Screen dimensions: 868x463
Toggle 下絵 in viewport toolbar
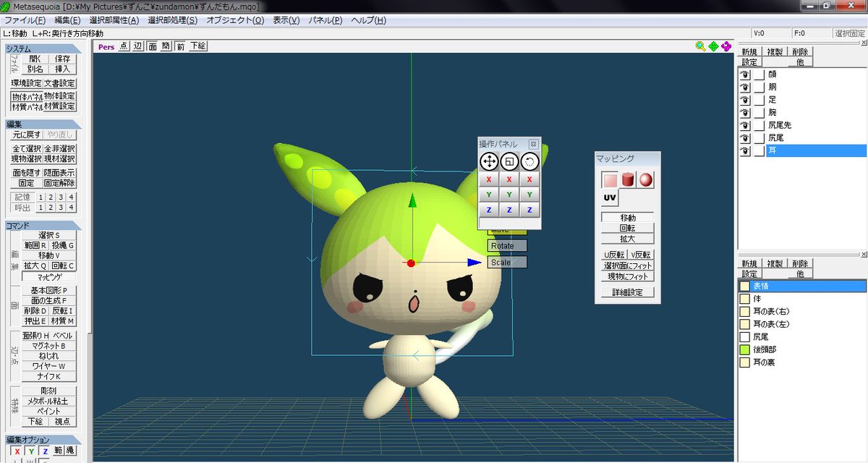tap(198, 46)
